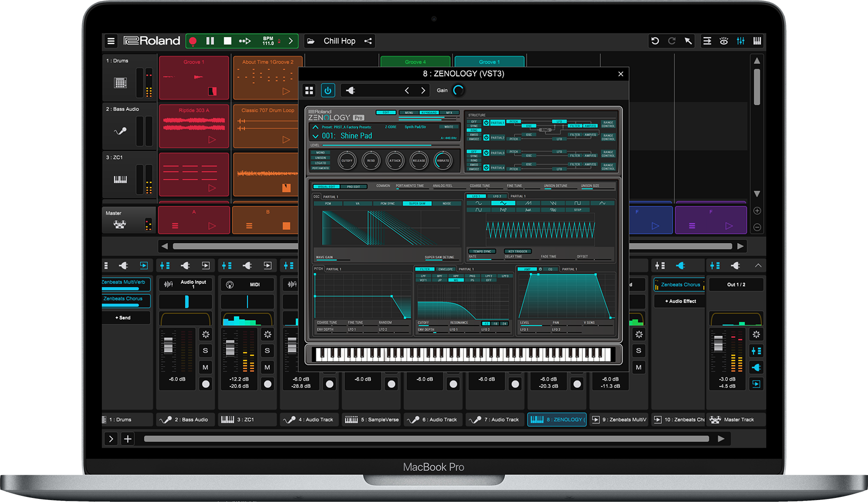
Task: Open the MENU tab in ZENOLOGY
Action: click(409, 113)
